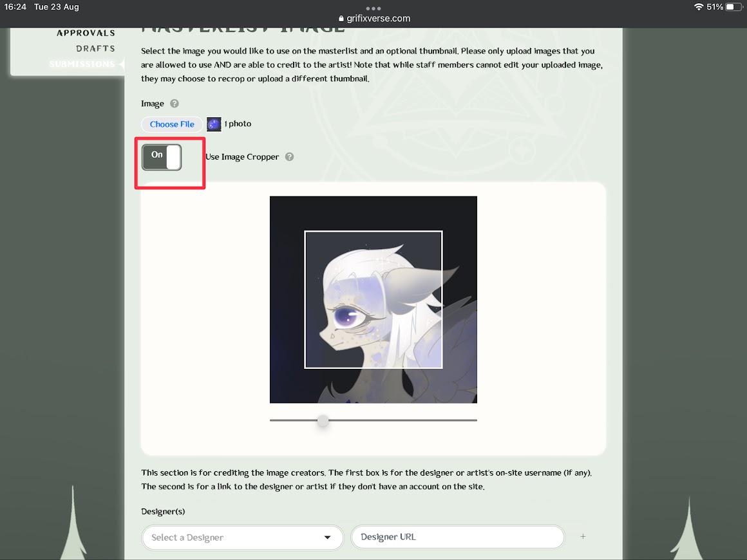Tap the Wi-Fi status icon

(699, 6)
